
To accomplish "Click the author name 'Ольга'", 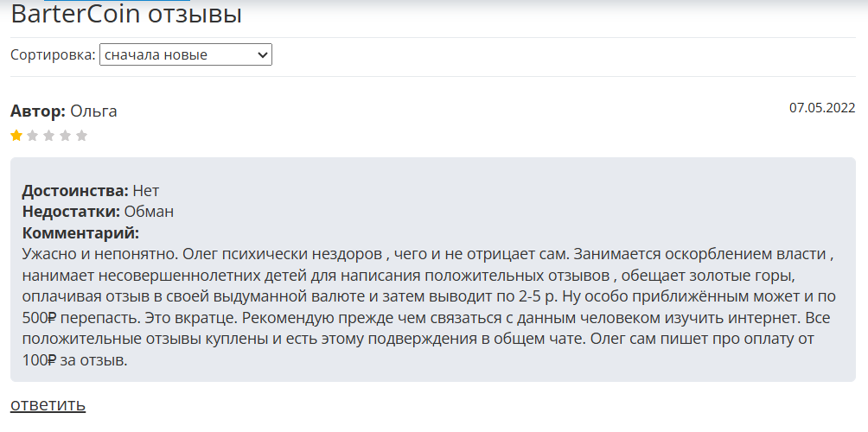I will [93, 111].
